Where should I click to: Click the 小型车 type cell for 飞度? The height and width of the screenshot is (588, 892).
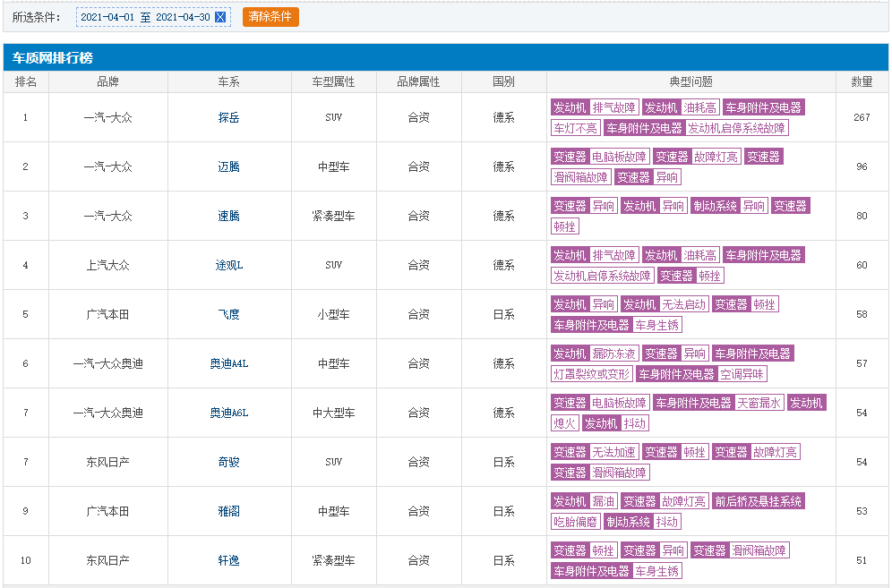click(333, 314)
